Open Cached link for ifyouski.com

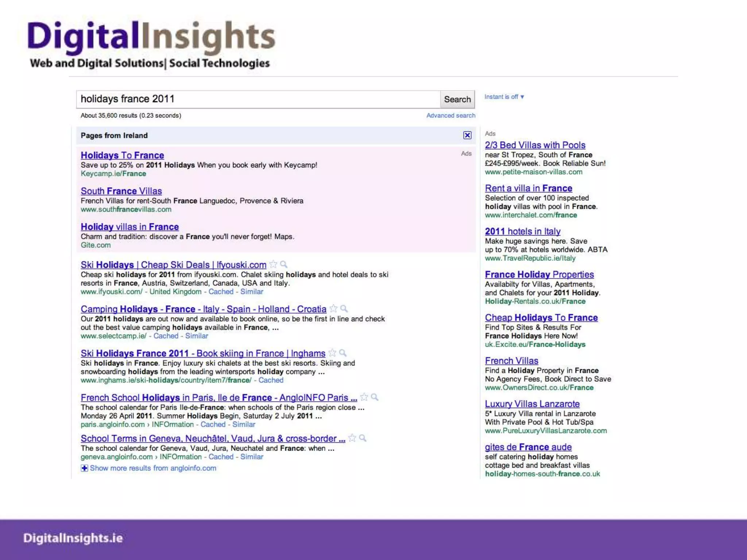click(x=221, y=292)
